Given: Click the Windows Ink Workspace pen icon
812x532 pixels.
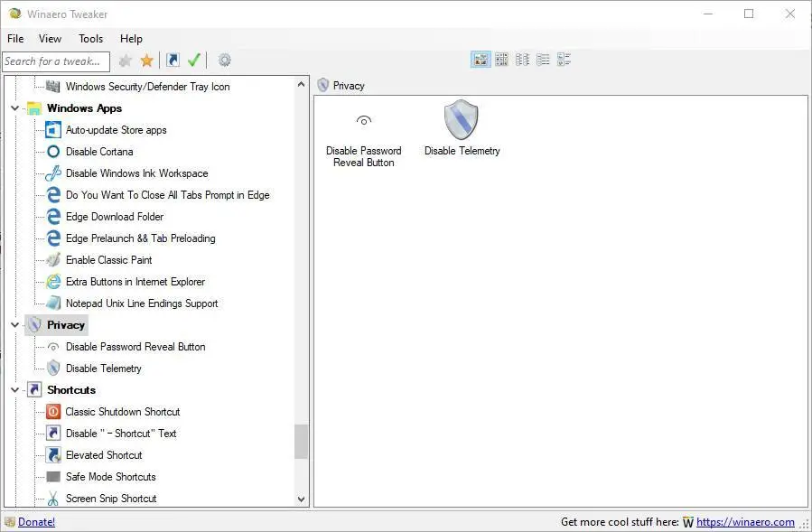Looking at the screenshot, I should pyautogui.click(x=52, y=173).
